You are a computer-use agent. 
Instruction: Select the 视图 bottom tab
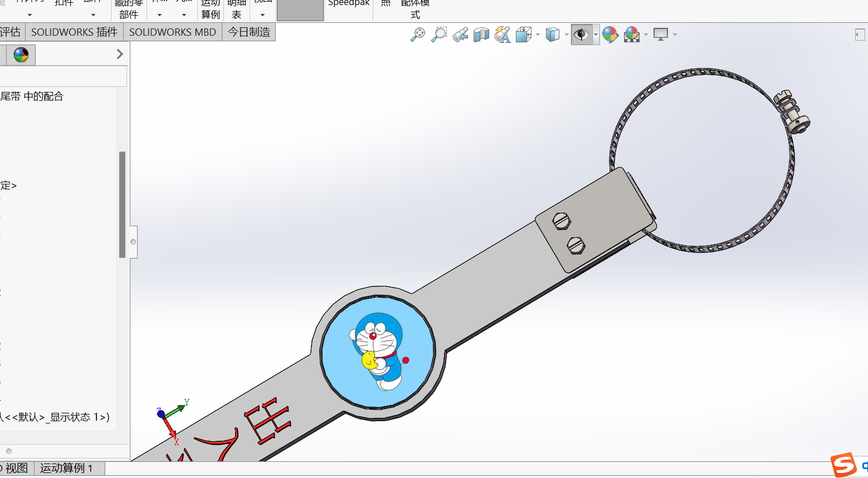(17, 468)
